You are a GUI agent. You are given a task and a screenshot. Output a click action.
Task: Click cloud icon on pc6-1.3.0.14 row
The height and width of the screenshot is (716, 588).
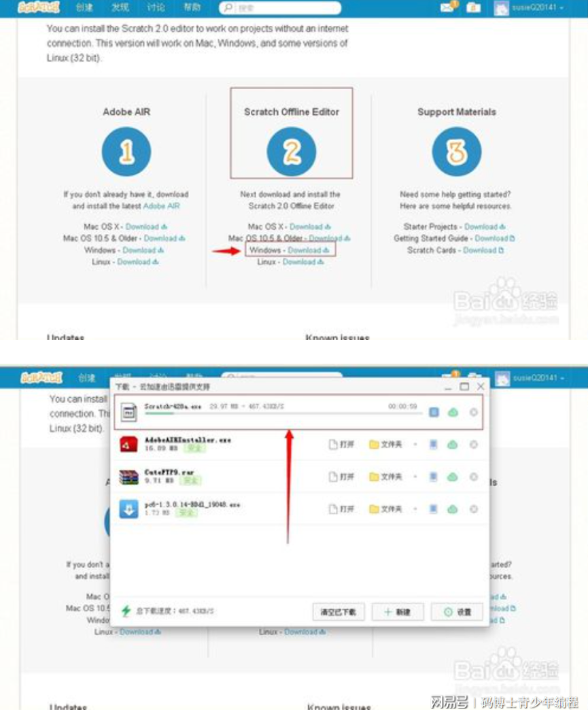point(453,509)
